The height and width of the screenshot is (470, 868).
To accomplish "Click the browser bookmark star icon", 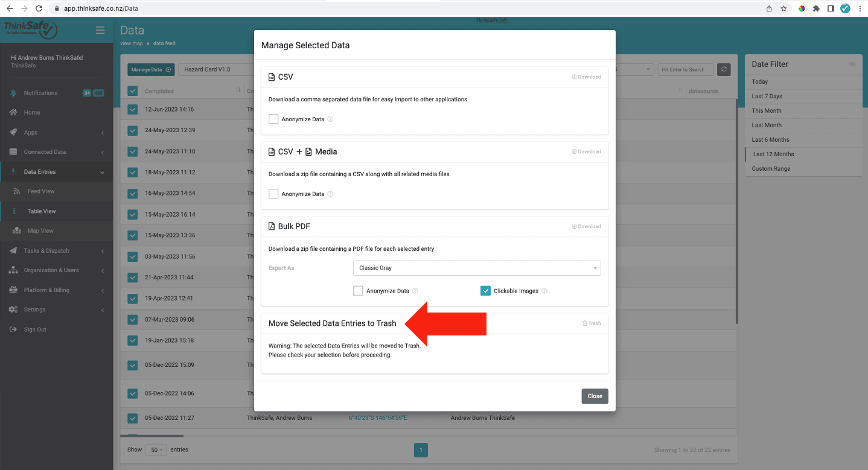I will point(783,8).
